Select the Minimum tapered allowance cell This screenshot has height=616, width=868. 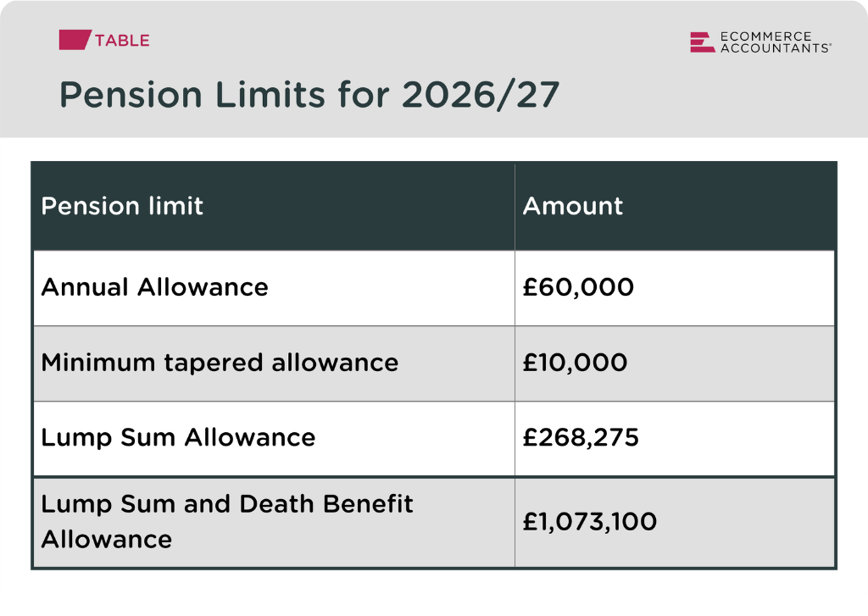click(274, 363)
